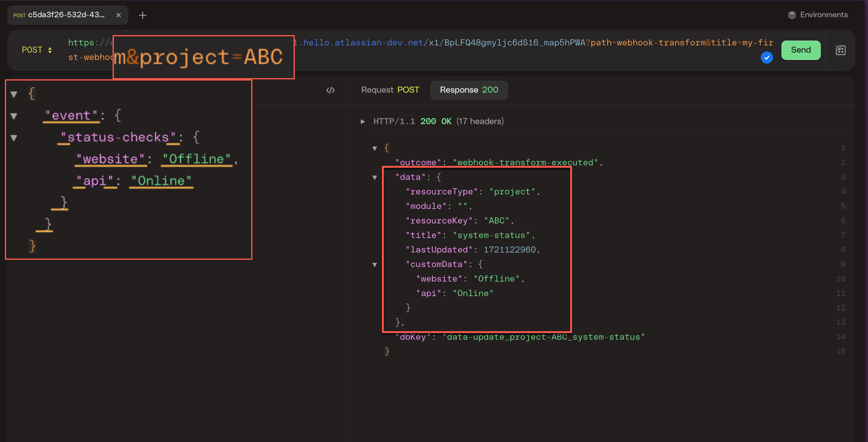Viewport: 868px width, 442px height.
Task: Click the green Send button
Action: pyautogui.click(x=801, y=50)
